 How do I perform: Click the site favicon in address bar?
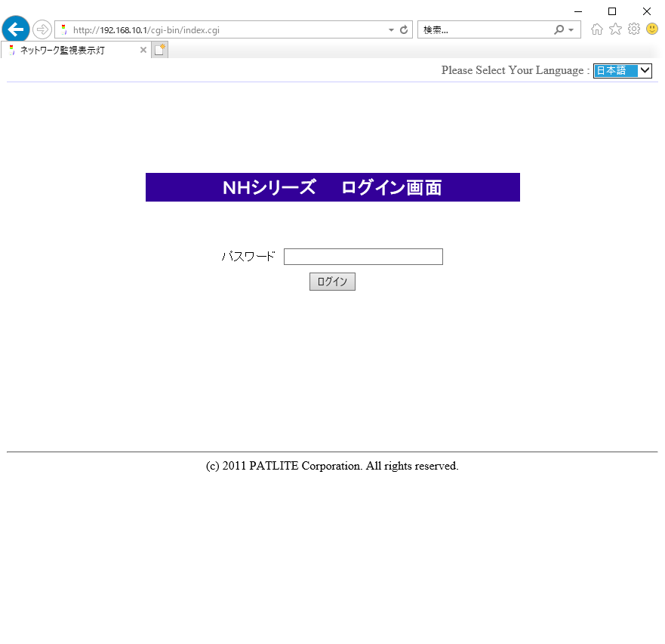tap(64, 29)
